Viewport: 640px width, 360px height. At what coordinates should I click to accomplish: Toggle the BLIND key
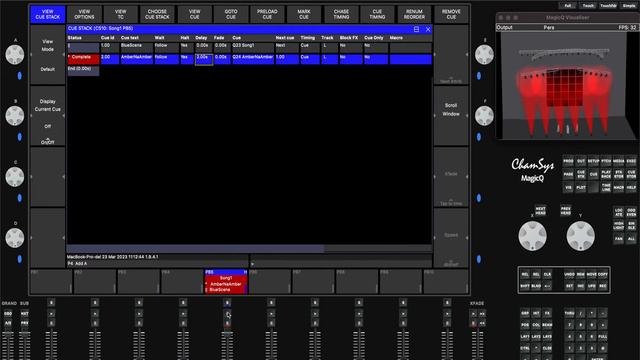[x=536, y=286]
